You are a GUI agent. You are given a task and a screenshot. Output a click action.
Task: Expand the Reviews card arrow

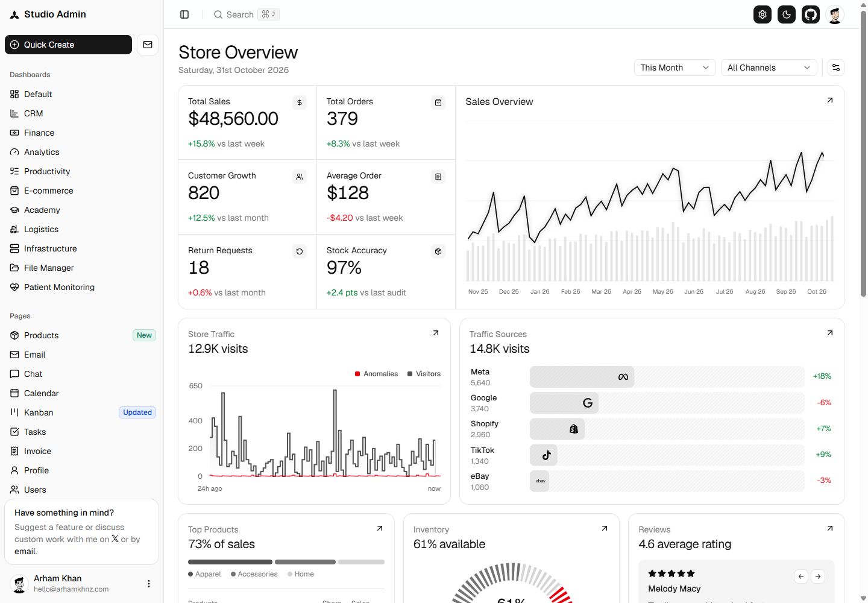pos(830,528)
